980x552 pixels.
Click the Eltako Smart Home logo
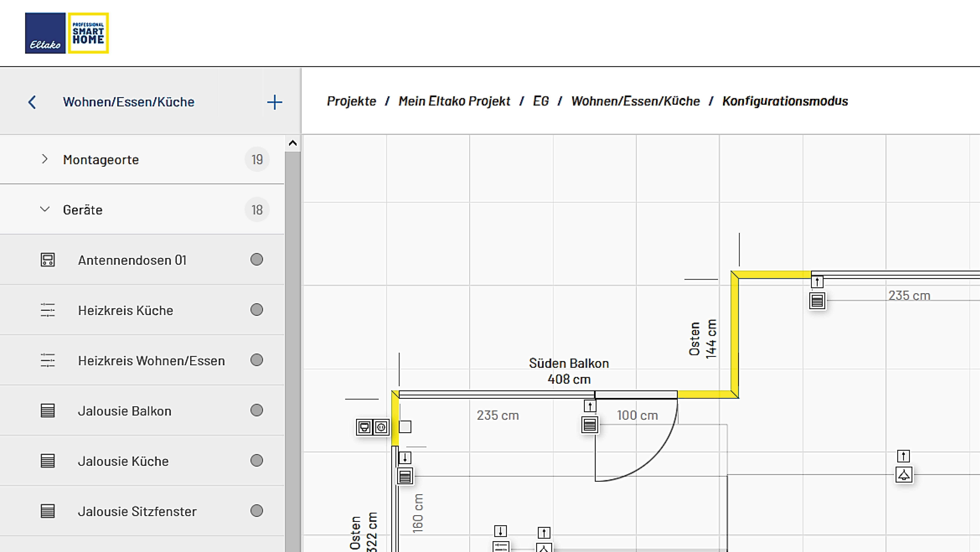67,33
